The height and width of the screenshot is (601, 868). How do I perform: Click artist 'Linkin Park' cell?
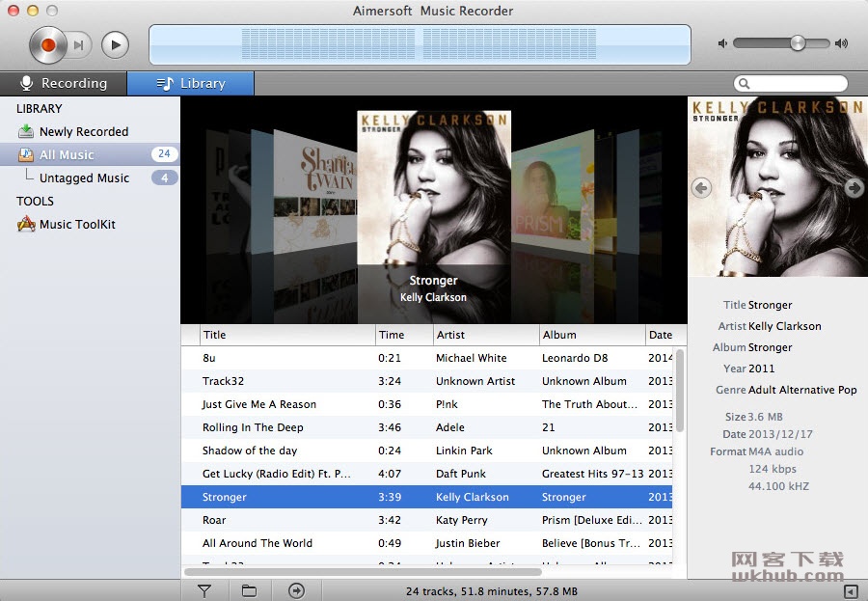click(x=464, y=451)
